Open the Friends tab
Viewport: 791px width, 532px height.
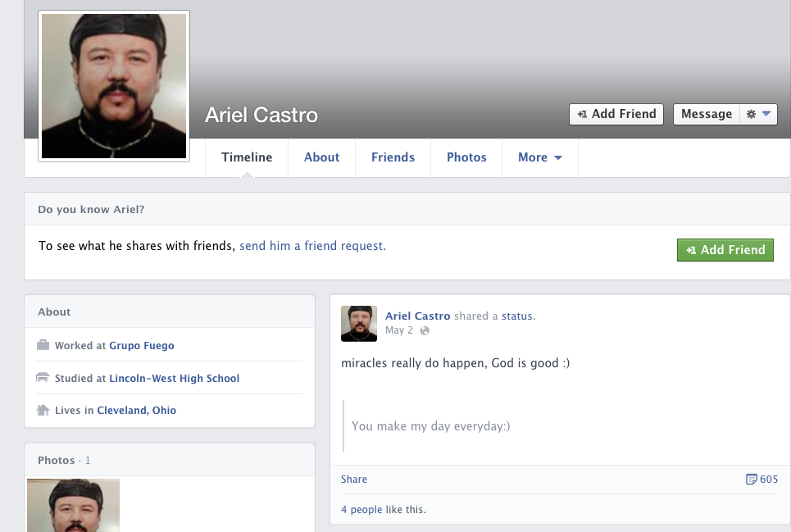pyautogui.click(x=393, y=157)
